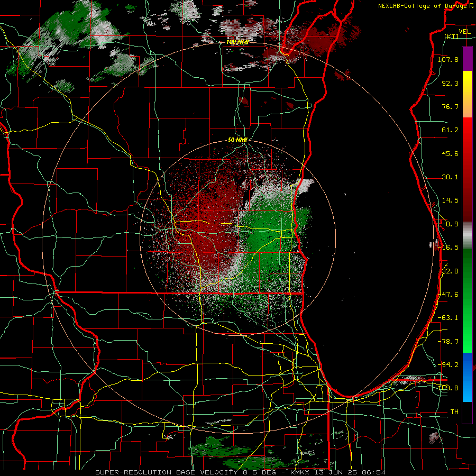Viewport: 476px width, 476px height.
Task: Pick the black TH segment of the color bar
Action: [x=467, y=412]
